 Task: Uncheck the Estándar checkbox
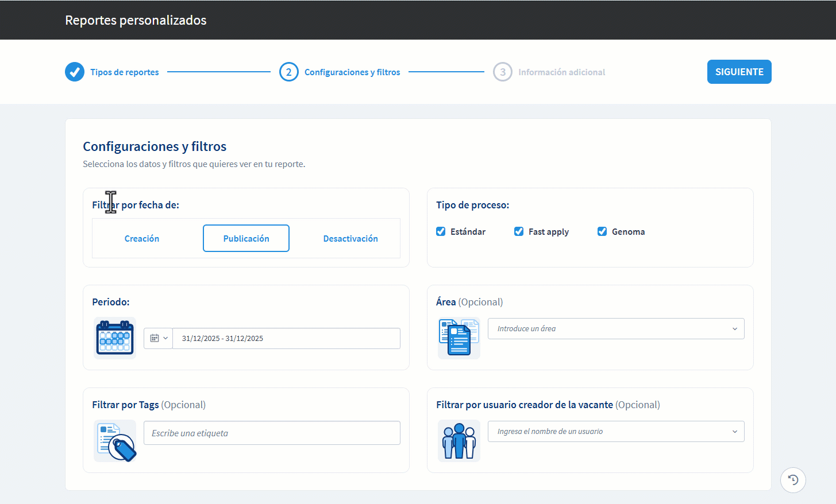[x=440, y=231]
